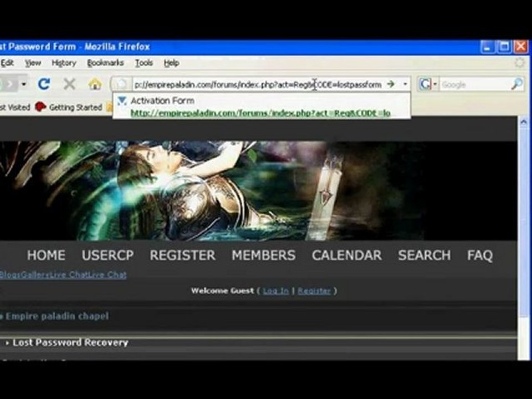Focus the Google search field
The height and width of the screenshot is (399, 532).
pyautogui.click(x=475, y=84)
